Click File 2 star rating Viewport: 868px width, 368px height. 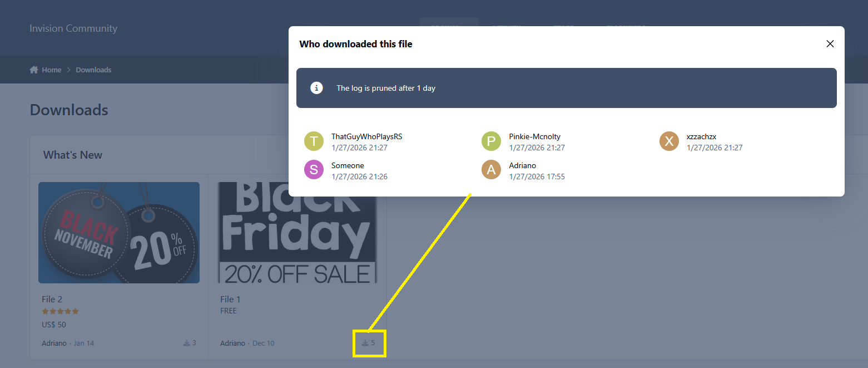point(60,311)
